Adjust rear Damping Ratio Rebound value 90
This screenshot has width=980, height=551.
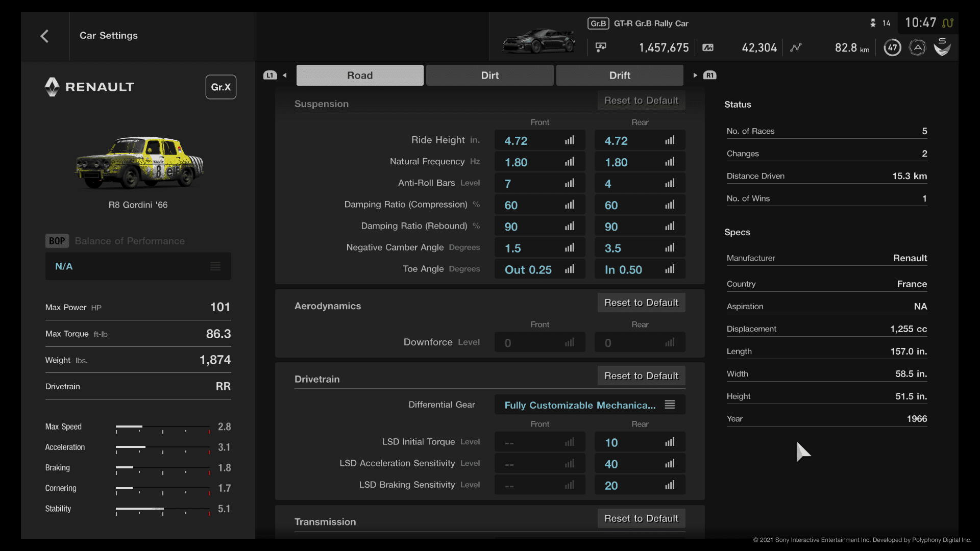pos(640,227)
